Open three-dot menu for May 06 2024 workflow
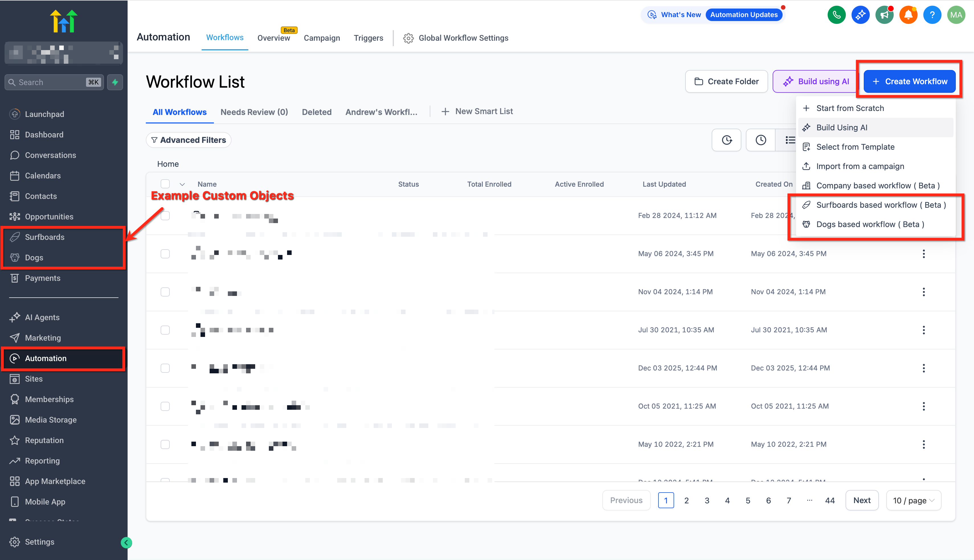The image size is (974, 560). (x=924, y=254)
